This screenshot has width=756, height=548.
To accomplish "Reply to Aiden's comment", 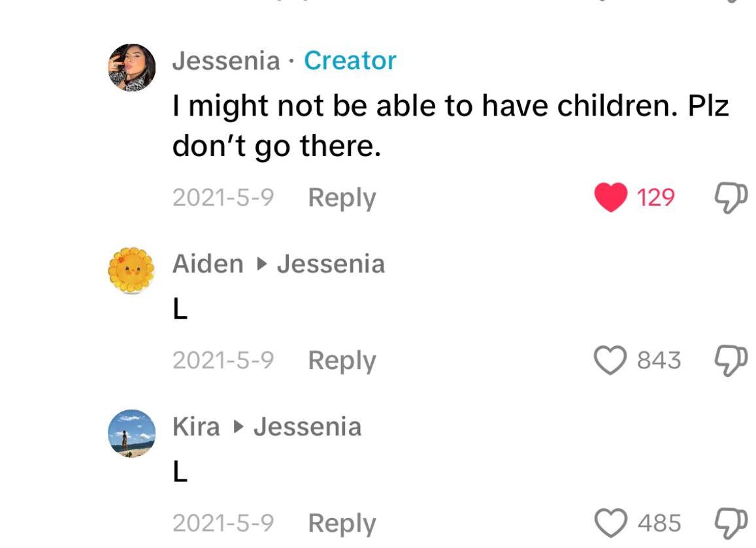I will pyautogui.click(x=342, y=361).
